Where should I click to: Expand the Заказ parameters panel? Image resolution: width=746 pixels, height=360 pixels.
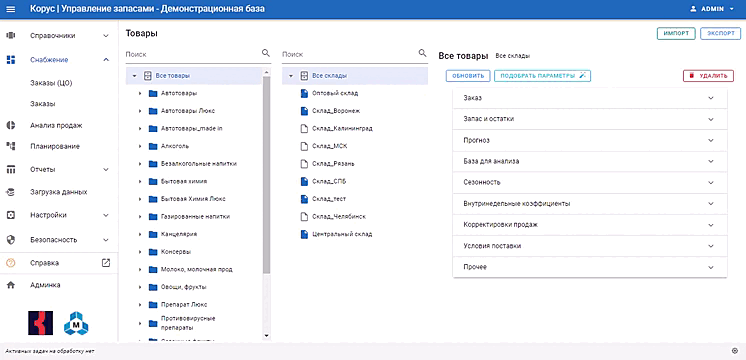coord(590,98)
